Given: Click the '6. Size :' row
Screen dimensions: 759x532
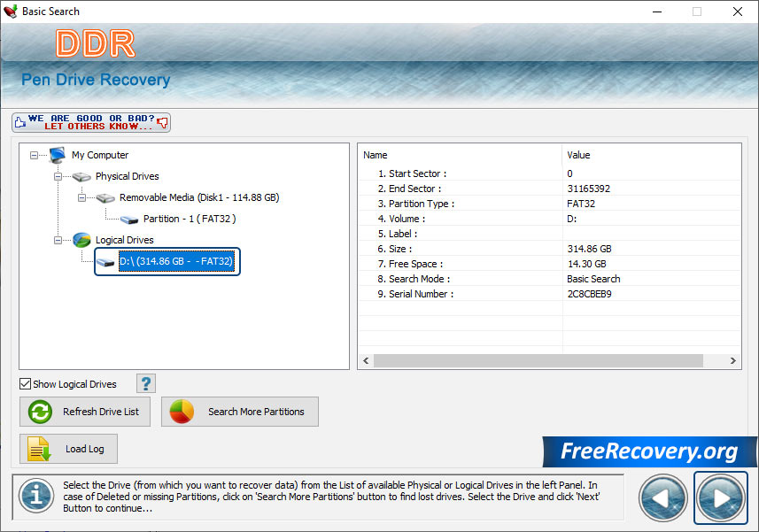Looking at the screenshot, I should 550,249.
